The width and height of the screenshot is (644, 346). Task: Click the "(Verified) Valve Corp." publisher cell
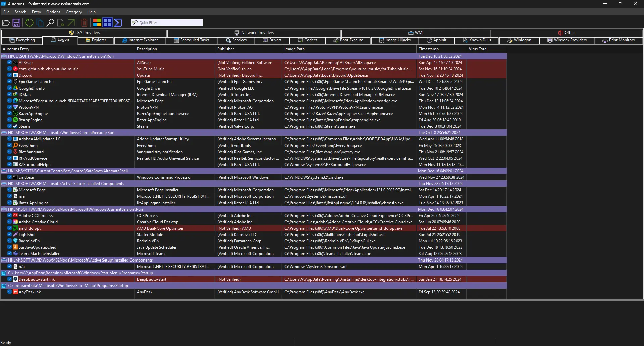[235, 126]
